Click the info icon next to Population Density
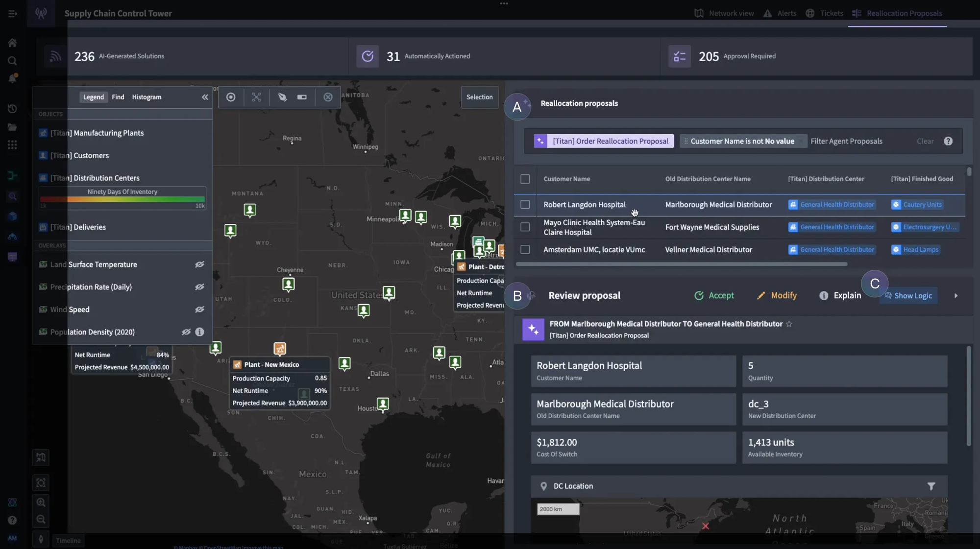Image resolution: width=980 pixels, height=549 pixels. click(x=199, y=332)
